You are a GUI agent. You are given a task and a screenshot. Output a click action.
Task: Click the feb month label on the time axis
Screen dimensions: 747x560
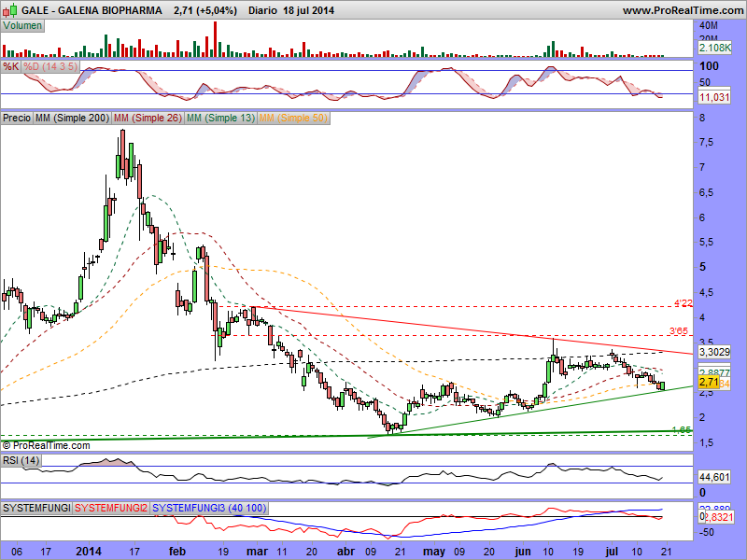coord(177,552)
